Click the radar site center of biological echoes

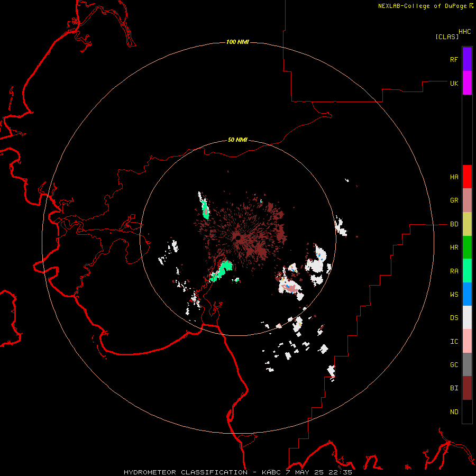[x=237, y=237]
